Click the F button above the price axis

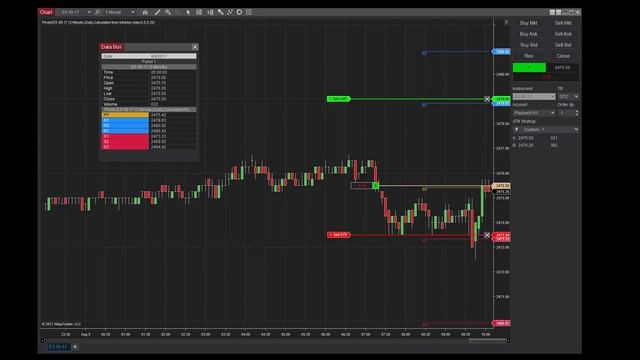click(x=507, y=22)
